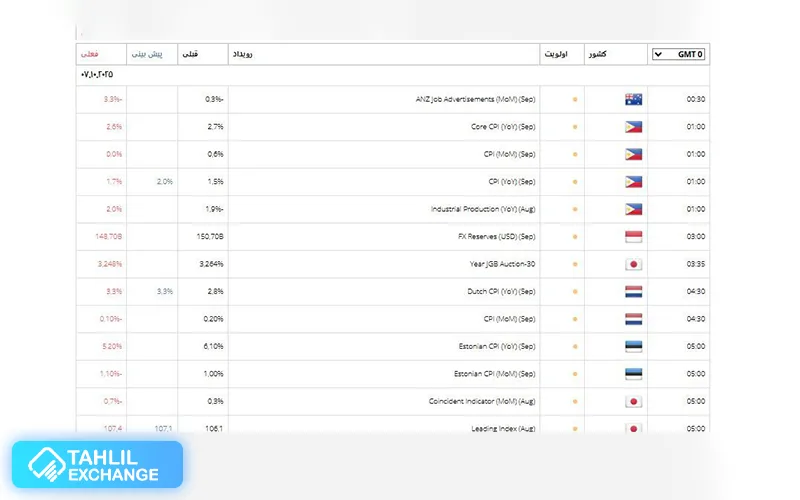The width and height of the screenshot is (800, 500).
Task: Click the Philippines flag in Core CPI row
Action: pyautogui.click(x=632, y=127)
